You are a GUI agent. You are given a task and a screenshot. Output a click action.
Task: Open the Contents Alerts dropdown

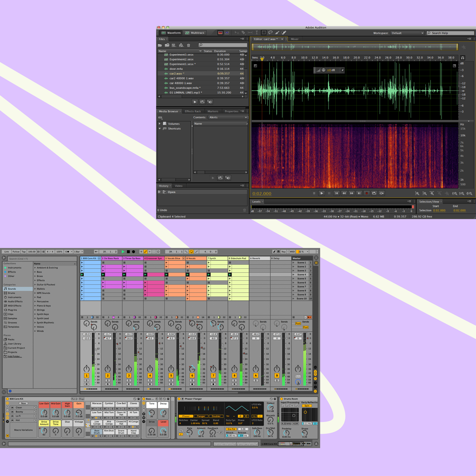click(x=228, y=117)
